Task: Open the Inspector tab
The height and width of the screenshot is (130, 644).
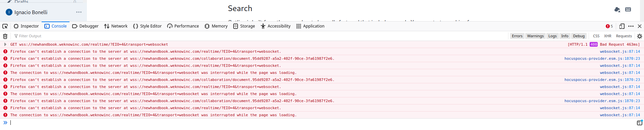Action: [x=26, y=26]
